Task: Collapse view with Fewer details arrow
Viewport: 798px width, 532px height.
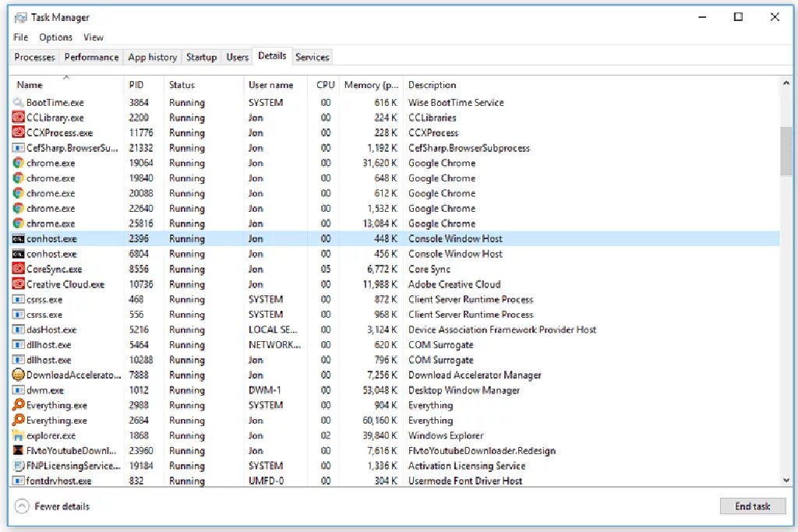Action: click(22, 506)
